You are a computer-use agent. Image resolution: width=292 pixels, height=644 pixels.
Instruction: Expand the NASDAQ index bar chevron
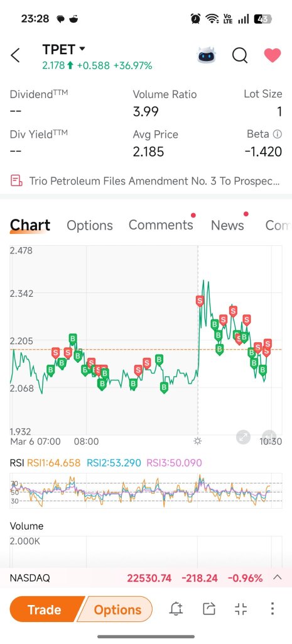(x=277, y=577)
